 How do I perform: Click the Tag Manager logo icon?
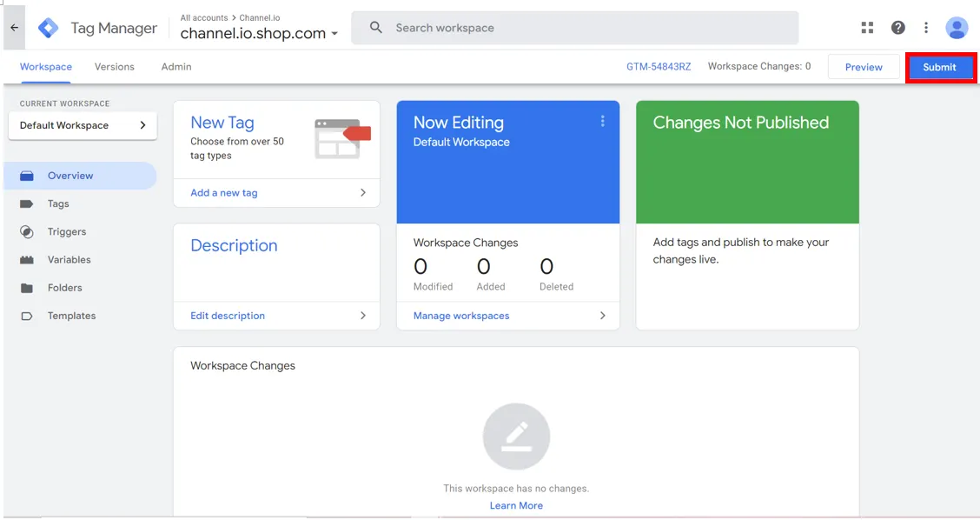click(x=49, y=28)
